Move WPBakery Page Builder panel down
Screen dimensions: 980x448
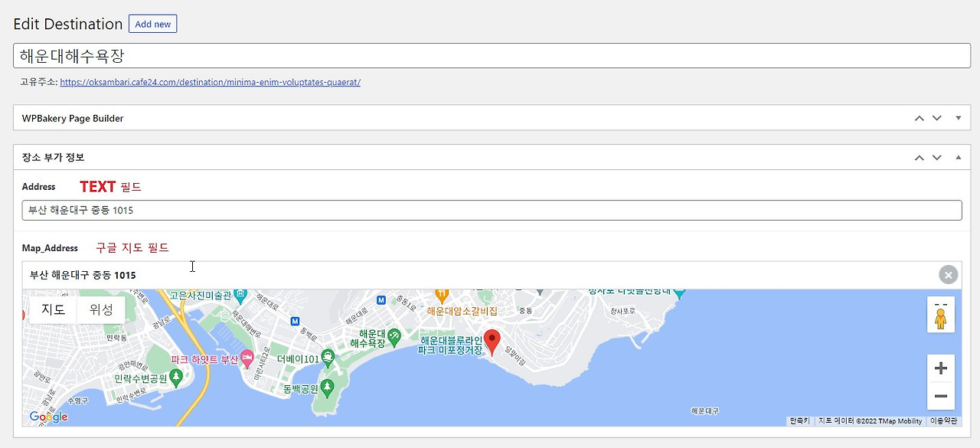pos(937,118)
